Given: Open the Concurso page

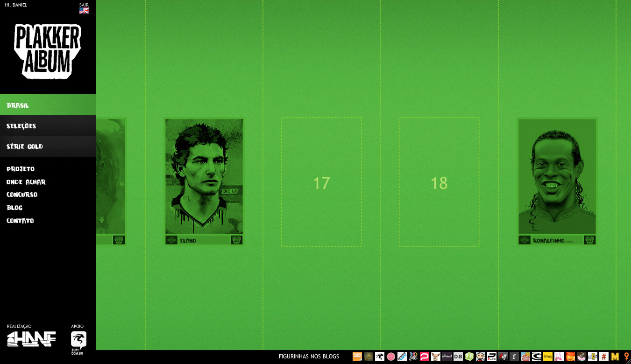Looking at the screenshot, I should pos(22,195).
